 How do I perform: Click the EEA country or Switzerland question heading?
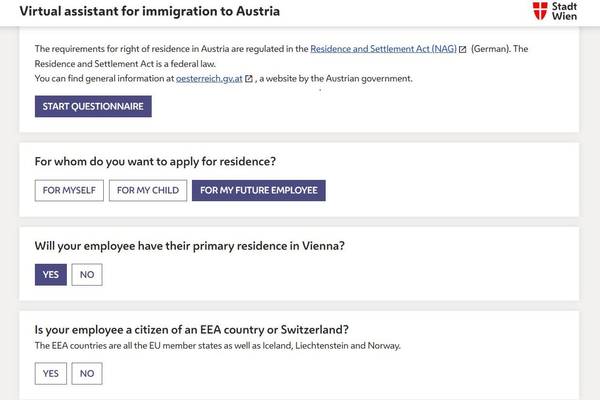[198, 329]
